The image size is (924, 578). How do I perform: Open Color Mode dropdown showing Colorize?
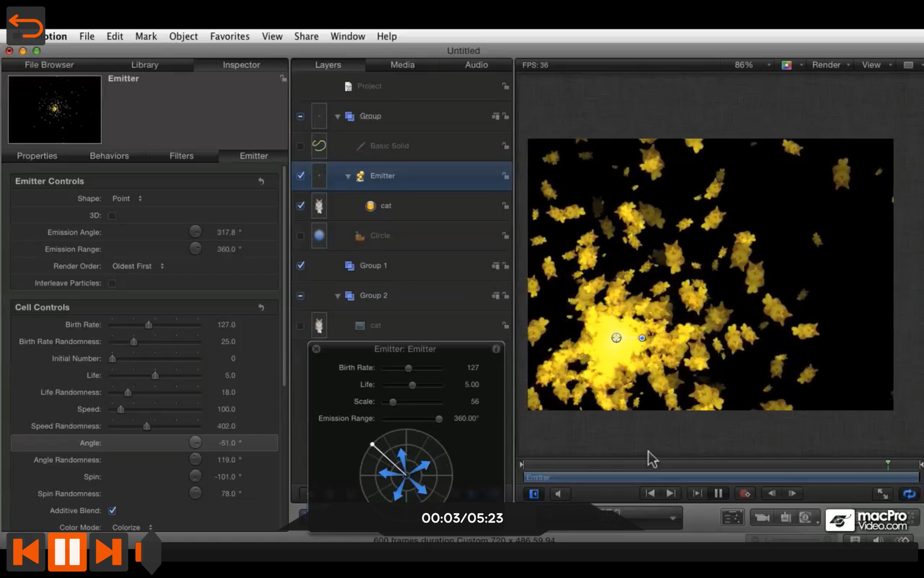click(133, 527)
